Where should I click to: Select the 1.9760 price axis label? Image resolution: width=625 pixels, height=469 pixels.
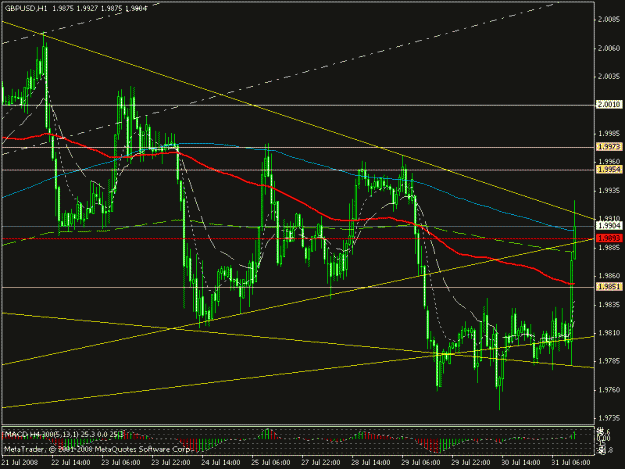point(609,390)
